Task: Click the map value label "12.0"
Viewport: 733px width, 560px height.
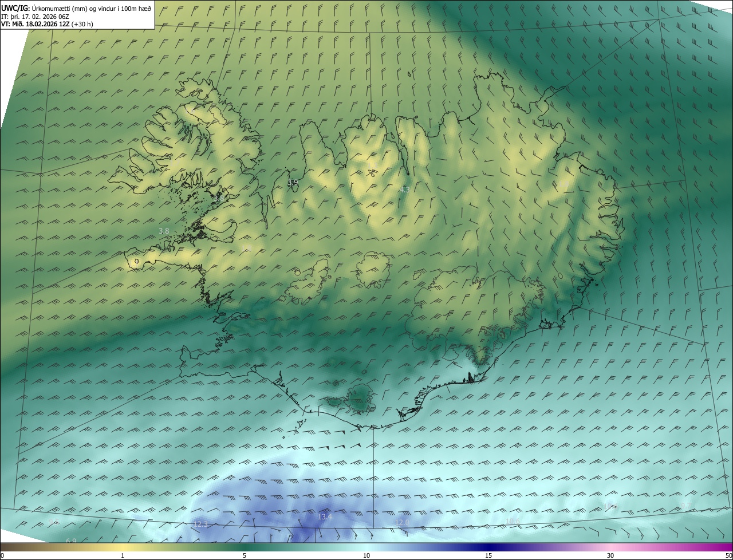Action: 403,522
